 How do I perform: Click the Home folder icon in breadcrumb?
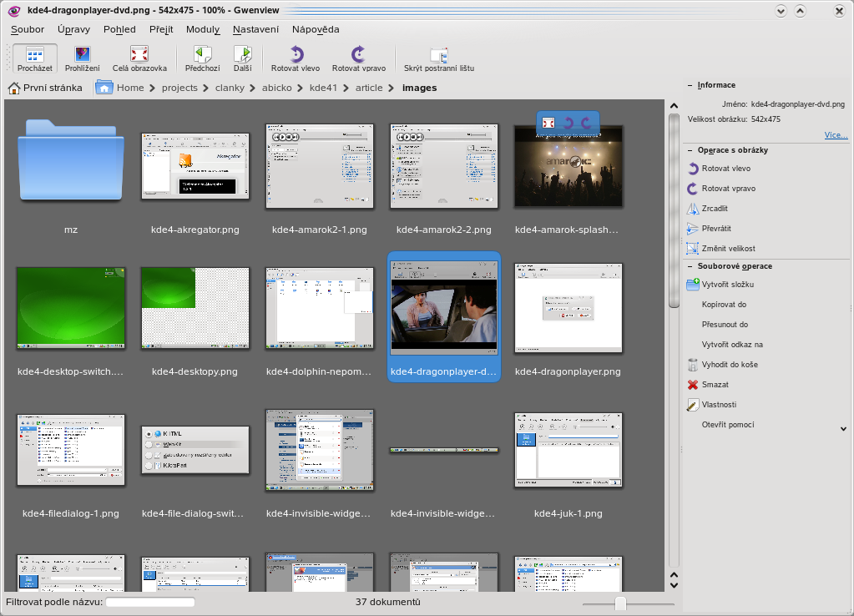[x=104, y=88]
